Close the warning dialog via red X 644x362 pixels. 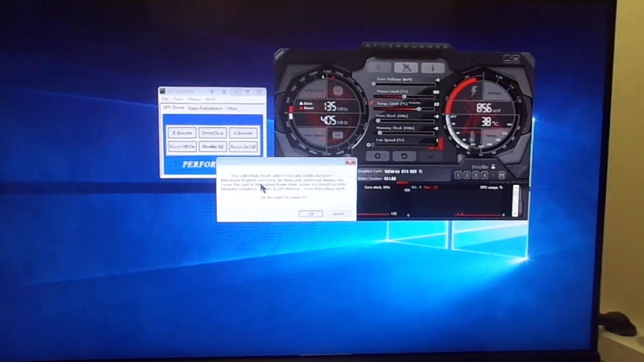(x=349, y=162)
